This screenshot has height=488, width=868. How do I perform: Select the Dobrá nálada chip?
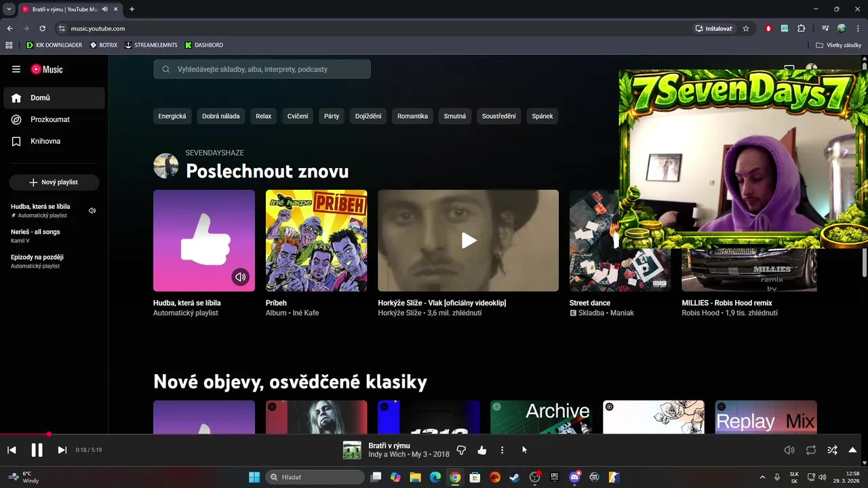221,116
